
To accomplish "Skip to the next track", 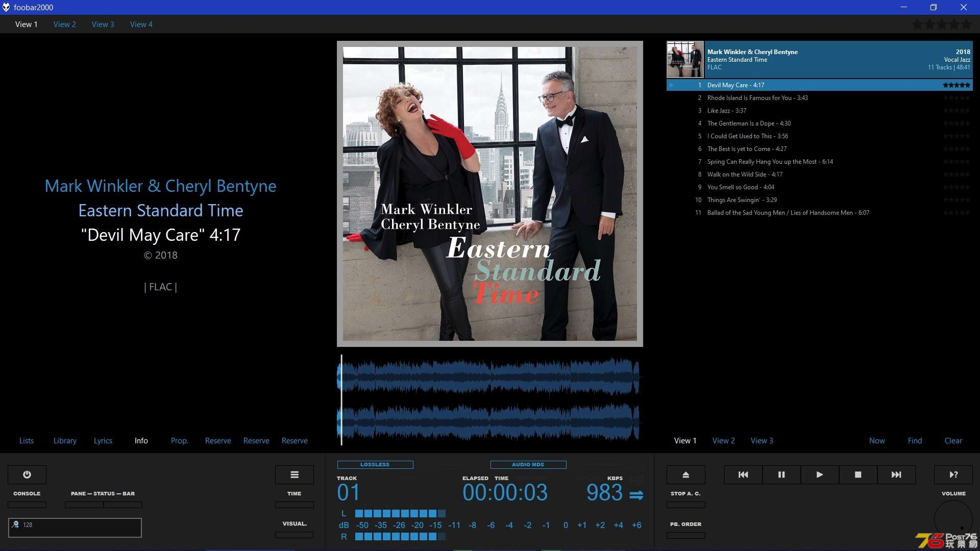I will tap(896, 474).
